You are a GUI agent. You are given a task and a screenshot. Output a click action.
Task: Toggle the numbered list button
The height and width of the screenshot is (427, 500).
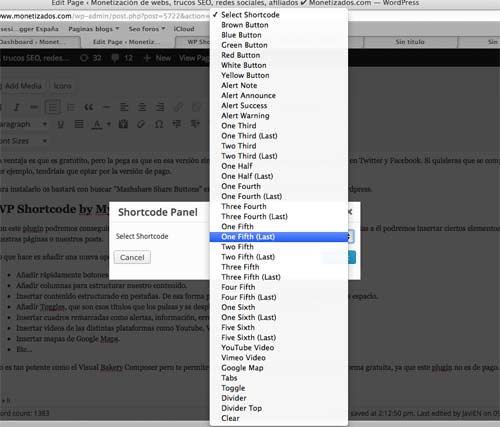click(x=71, y=107)
